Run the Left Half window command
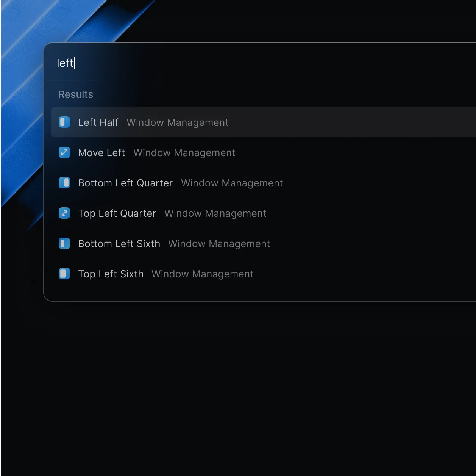This screenshot has width=476, height=476. point(98,122)
